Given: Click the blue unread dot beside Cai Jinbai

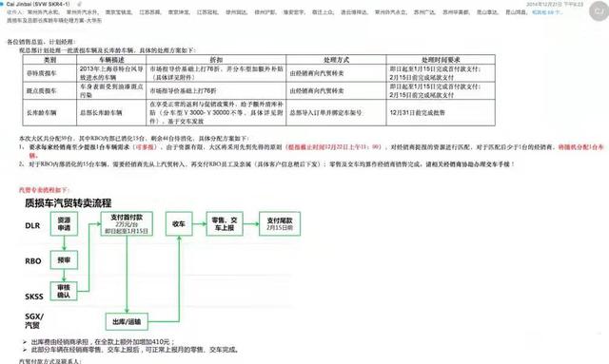Looking at the screenshot, I should click(2, 4).
